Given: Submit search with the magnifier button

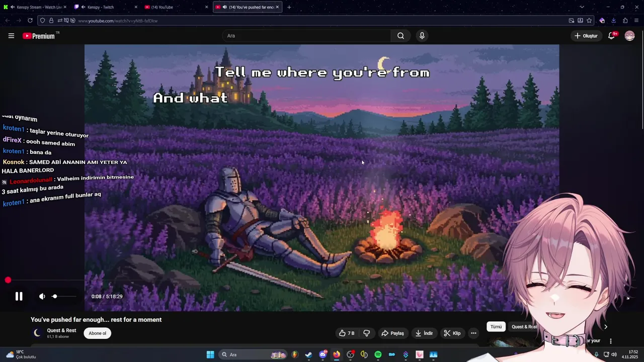Looking at the screenshot, I should [x=400, y=36].
